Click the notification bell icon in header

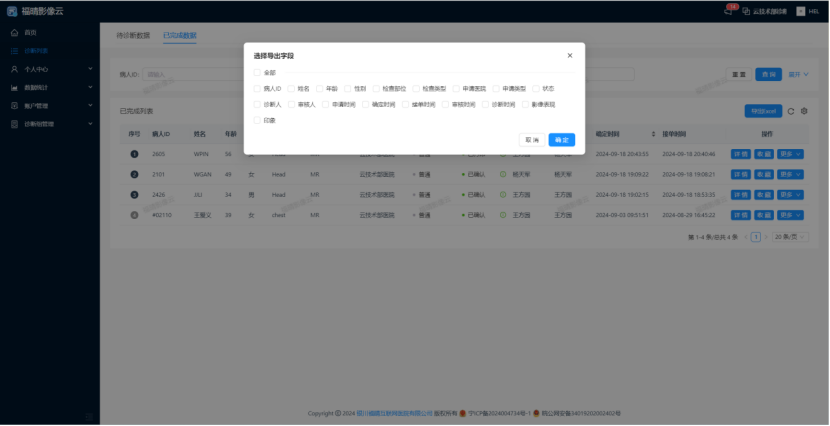point(728,11)
